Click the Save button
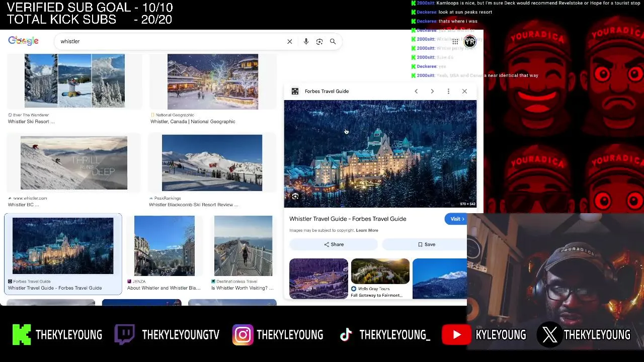644x362 pixels. coord(426,244)
